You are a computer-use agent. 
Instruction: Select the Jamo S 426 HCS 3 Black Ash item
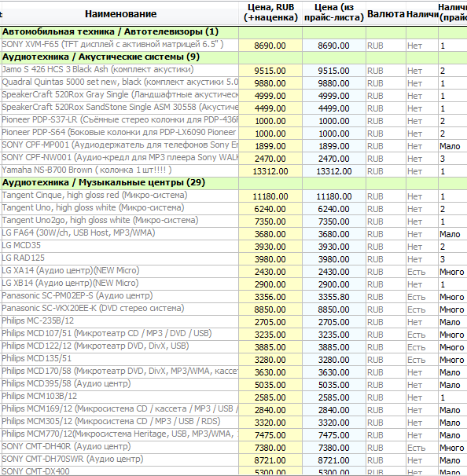coord(97,70)
